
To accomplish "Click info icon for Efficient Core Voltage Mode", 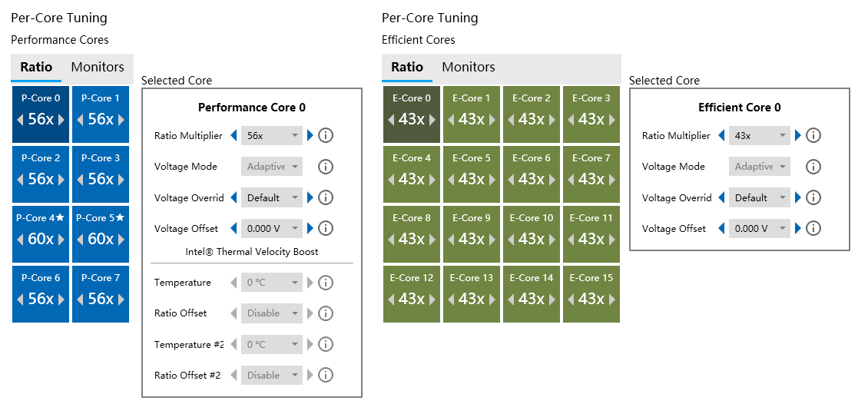I will pyautogui.click(x=813, y=167).
